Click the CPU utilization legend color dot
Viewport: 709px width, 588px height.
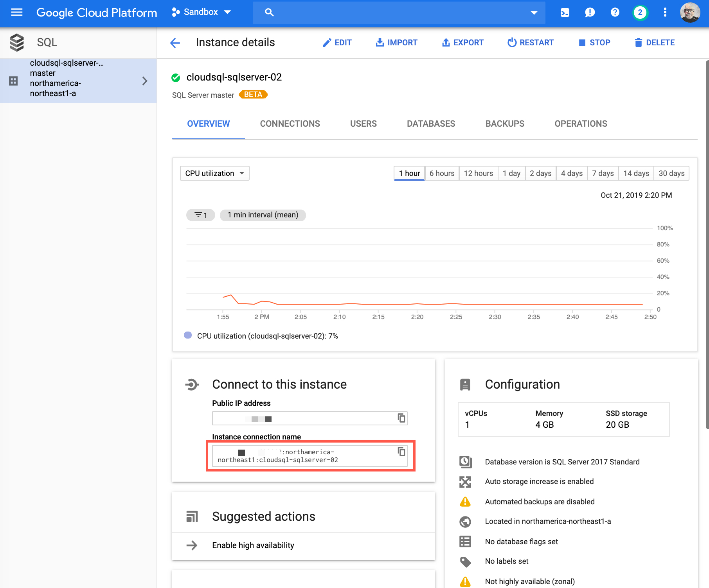tap(188, 335)
